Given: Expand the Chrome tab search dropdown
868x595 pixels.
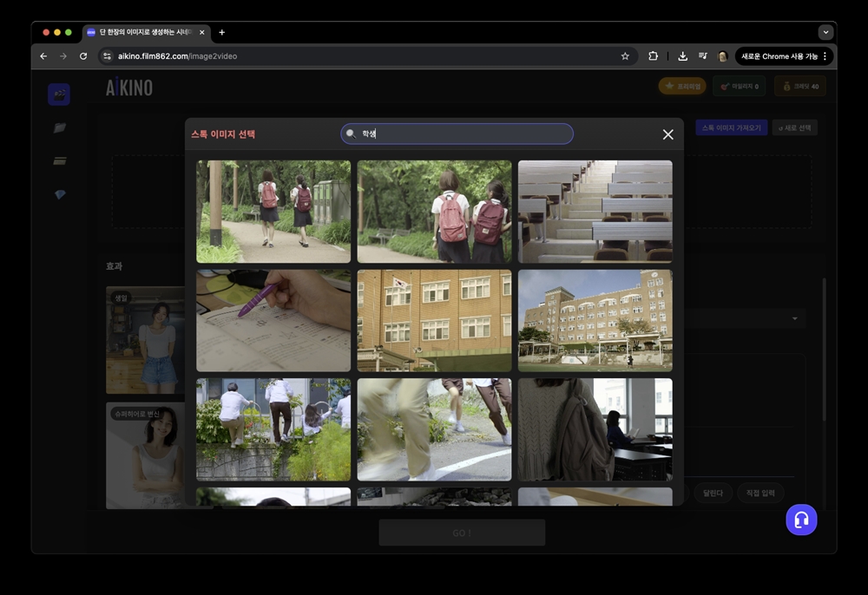Looking at the screenshot, I should point(825,32).
